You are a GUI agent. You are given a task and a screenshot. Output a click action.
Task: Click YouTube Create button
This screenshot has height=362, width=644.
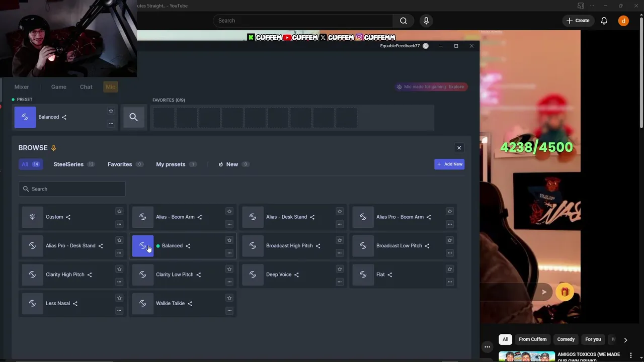point(578,21)
